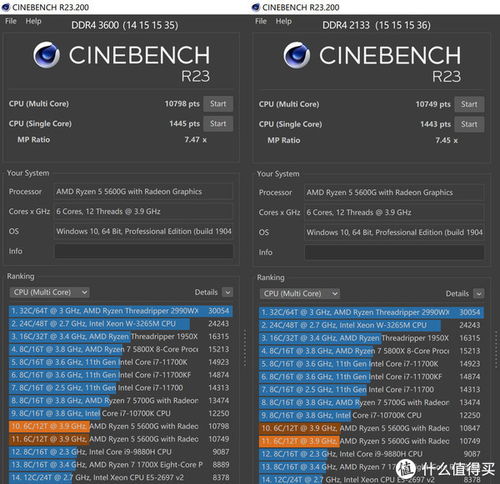
Task: Click the Cinebench sphere logo in left window
Action: pos(46,55)
